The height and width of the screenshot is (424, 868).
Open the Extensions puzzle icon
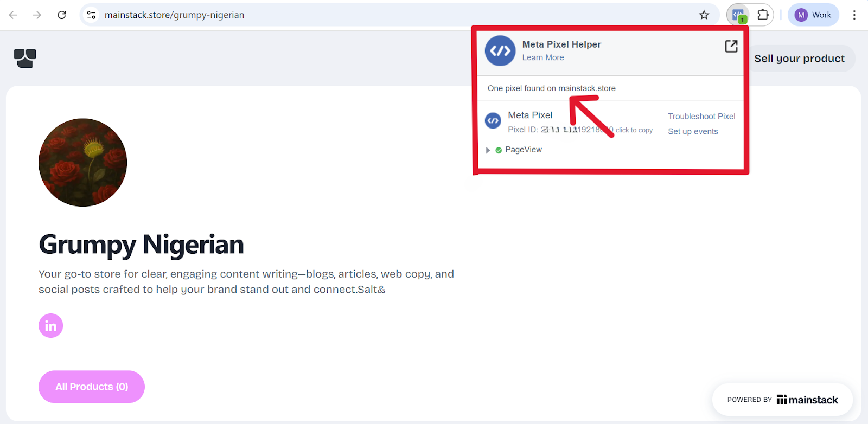point(763,15)
